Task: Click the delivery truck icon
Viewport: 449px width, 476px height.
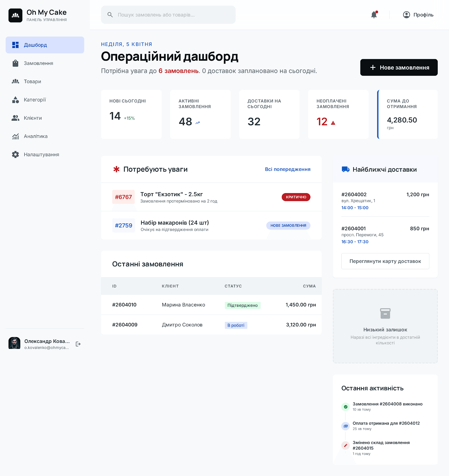Action: [346, 169]
